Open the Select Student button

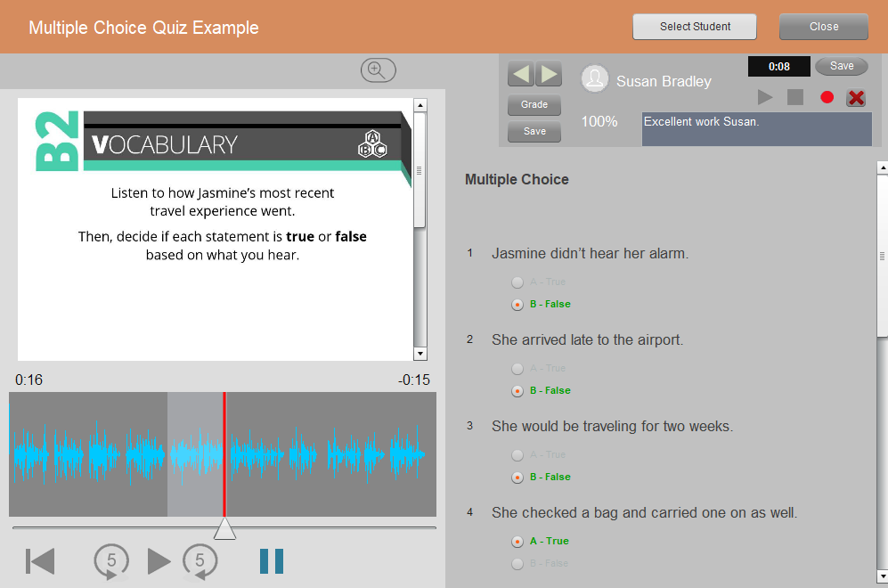point(695,27)
